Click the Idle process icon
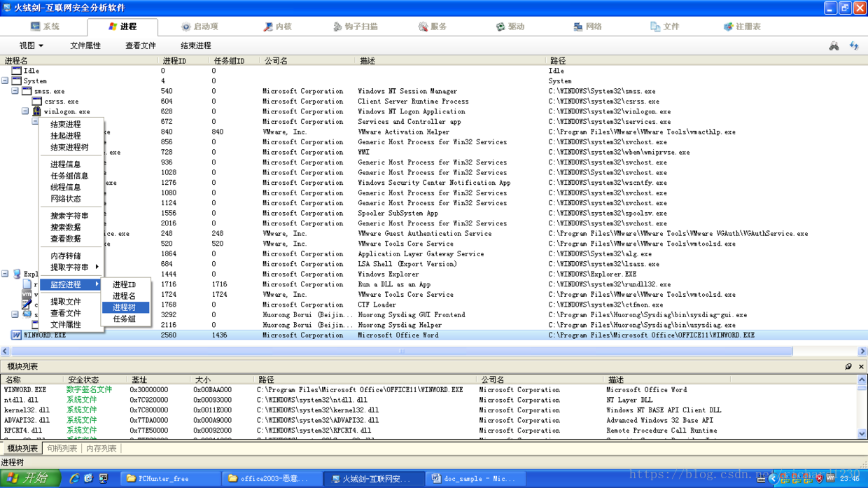Viewport: 868px width, 488px height. pos(16,71)
